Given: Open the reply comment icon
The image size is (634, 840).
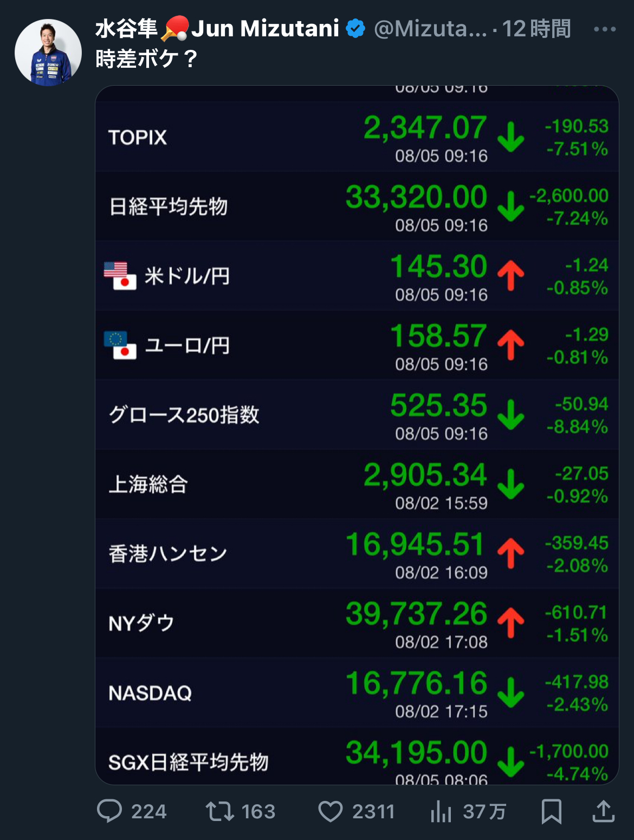Looking at the screenshot, I should click(x=109, y=811).
